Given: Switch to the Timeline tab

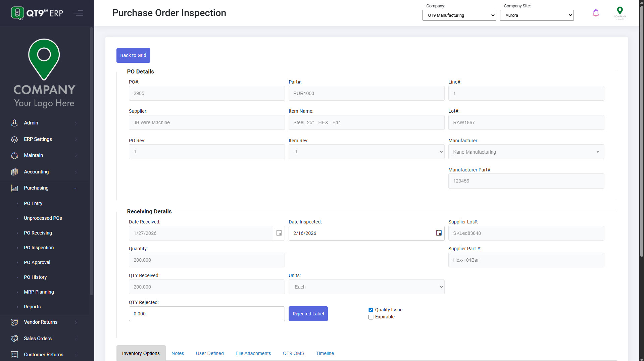Looking at the screenshot, I should tap(325, 353).
